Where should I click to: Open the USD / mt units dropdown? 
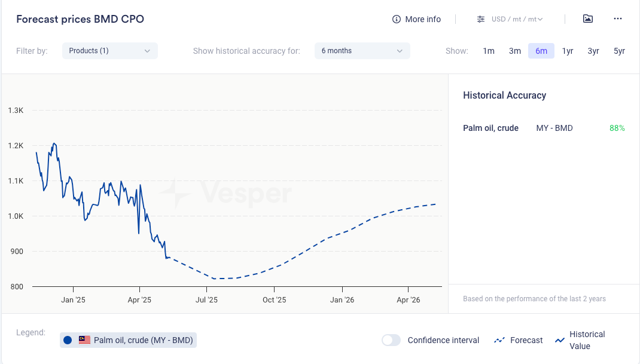517,19
